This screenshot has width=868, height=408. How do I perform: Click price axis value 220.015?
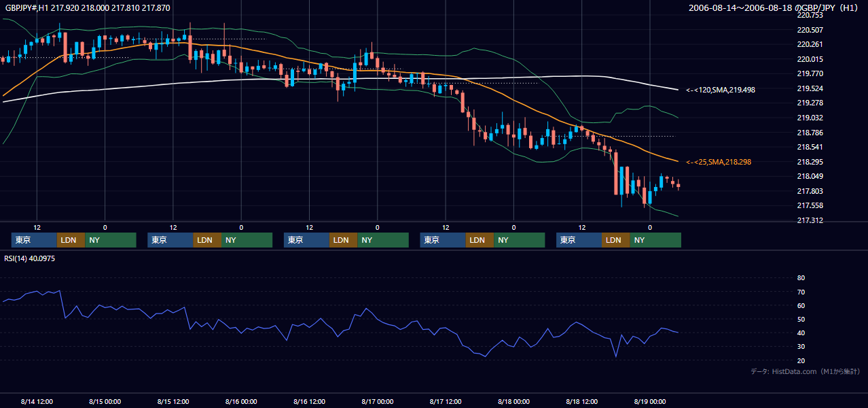[x=810, y=59]
